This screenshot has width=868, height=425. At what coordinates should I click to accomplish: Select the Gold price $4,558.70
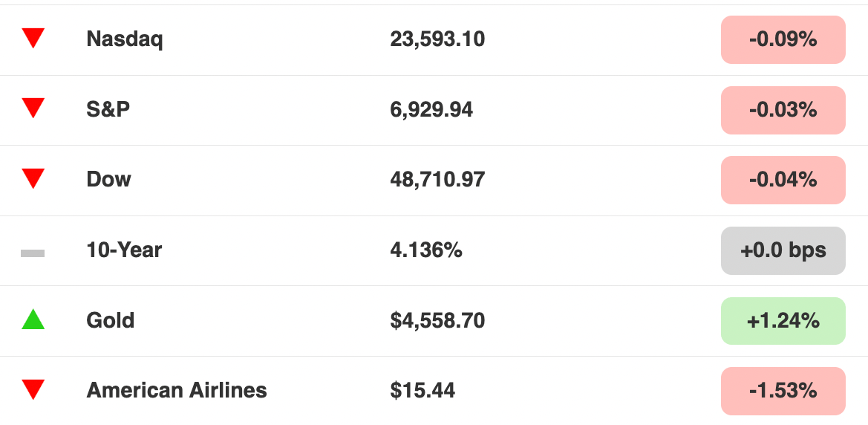coord(437,320)
